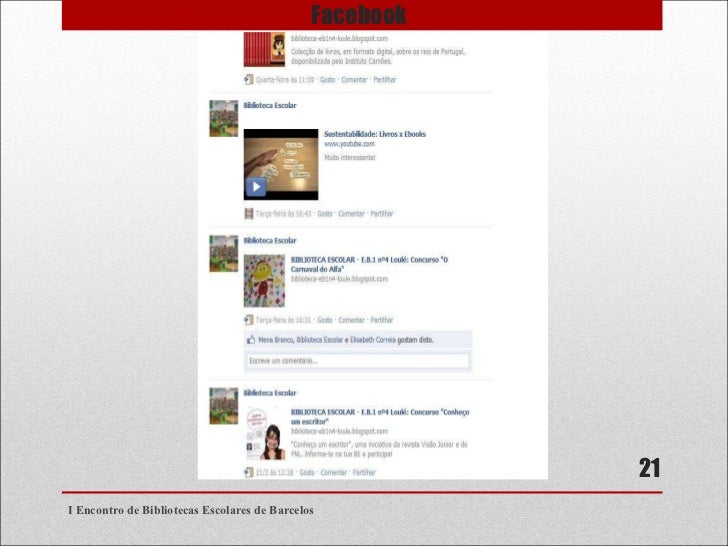Viewport: 728px width, 546px height.
Task: Click Partilhar on 21/2 12:28 post
Action: [364, 473]
